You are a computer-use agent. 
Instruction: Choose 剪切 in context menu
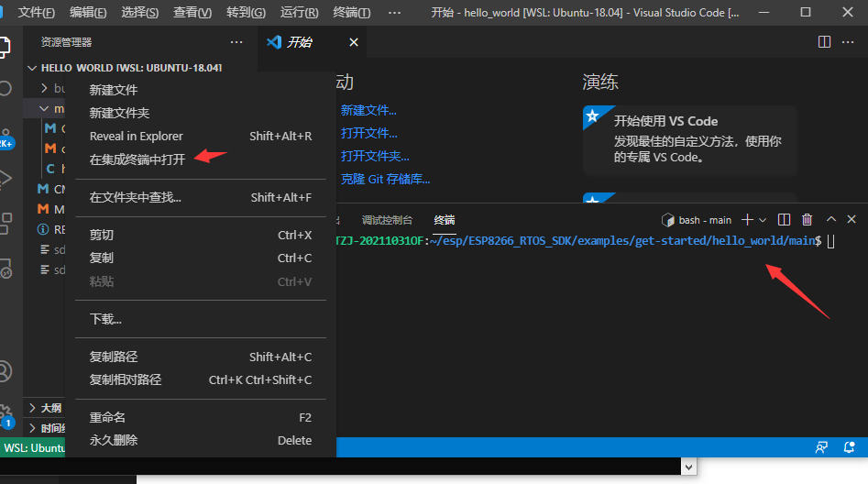coord(201,235)
